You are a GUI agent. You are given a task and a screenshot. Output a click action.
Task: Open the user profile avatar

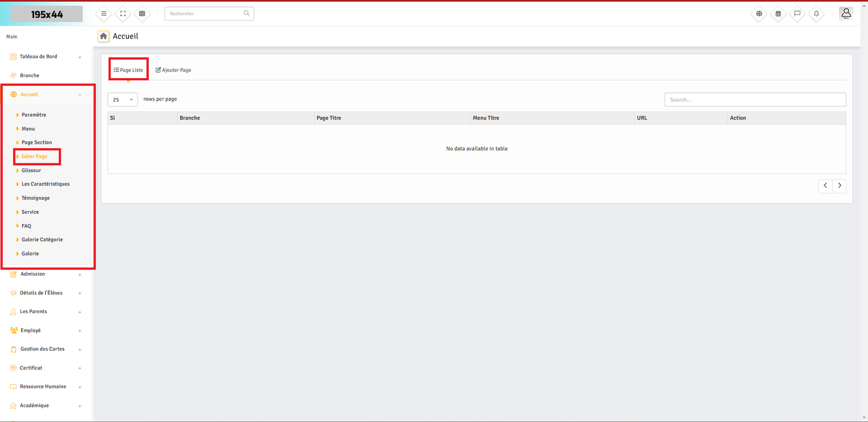(x=846, y=14)
